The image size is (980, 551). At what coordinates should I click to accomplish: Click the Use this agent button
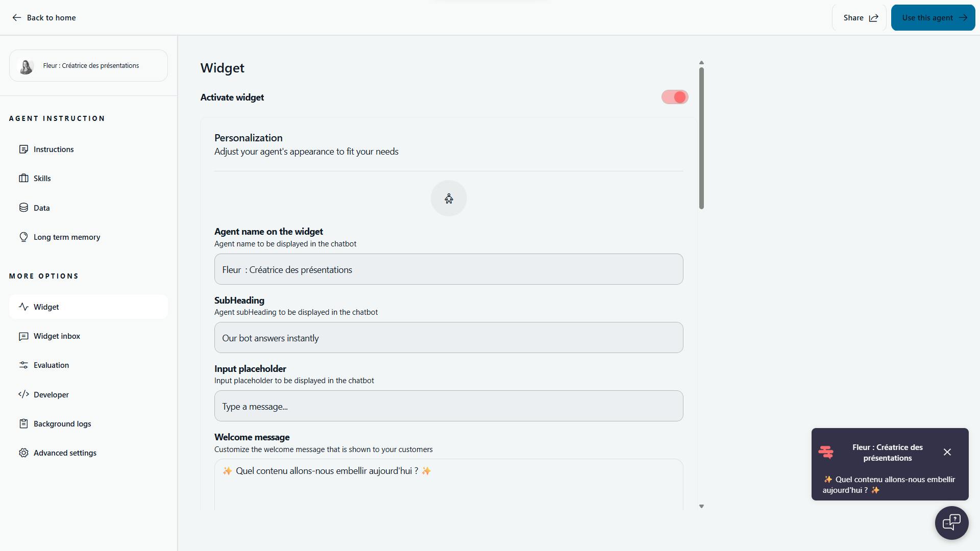933,18
